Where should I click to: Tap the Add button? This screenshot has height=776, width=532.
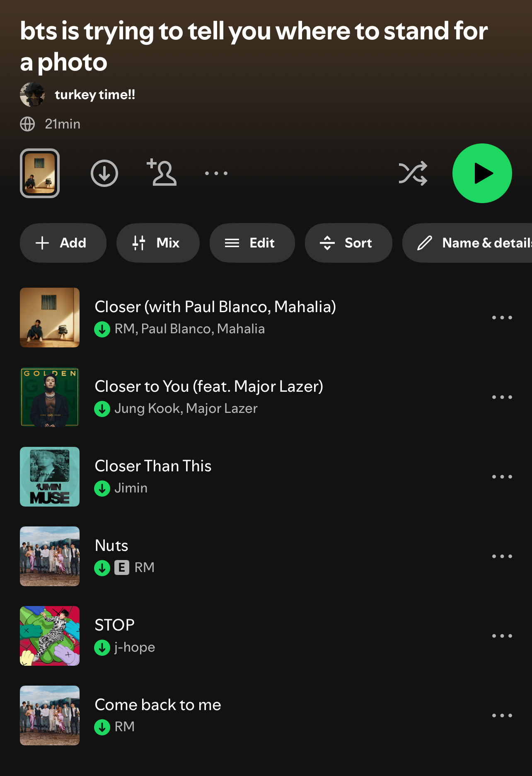pyautogui.click(x=63, y=243)
